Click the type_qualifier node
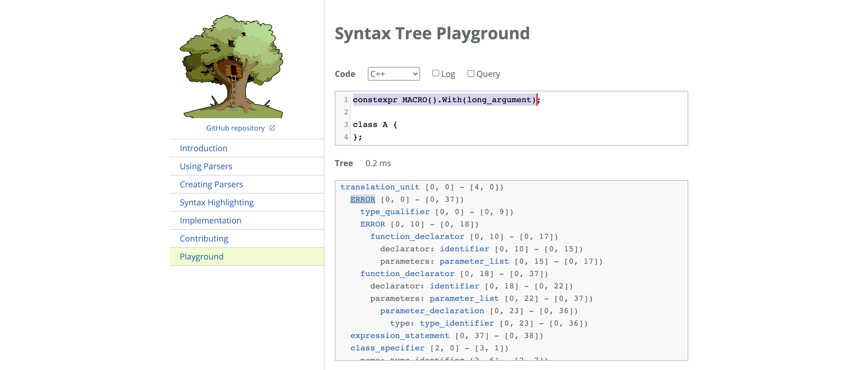This screenshot has width=868, height=370. (x=394, y=212)
